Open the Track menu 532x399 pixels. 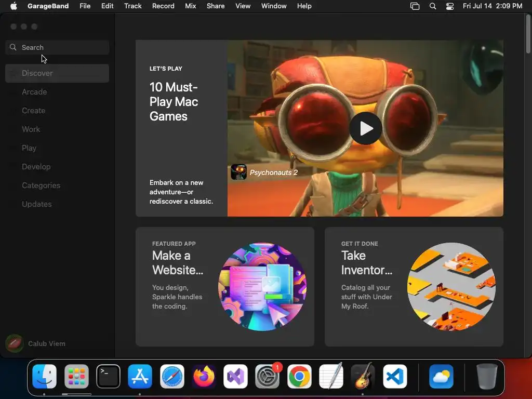tap(132, 6)
